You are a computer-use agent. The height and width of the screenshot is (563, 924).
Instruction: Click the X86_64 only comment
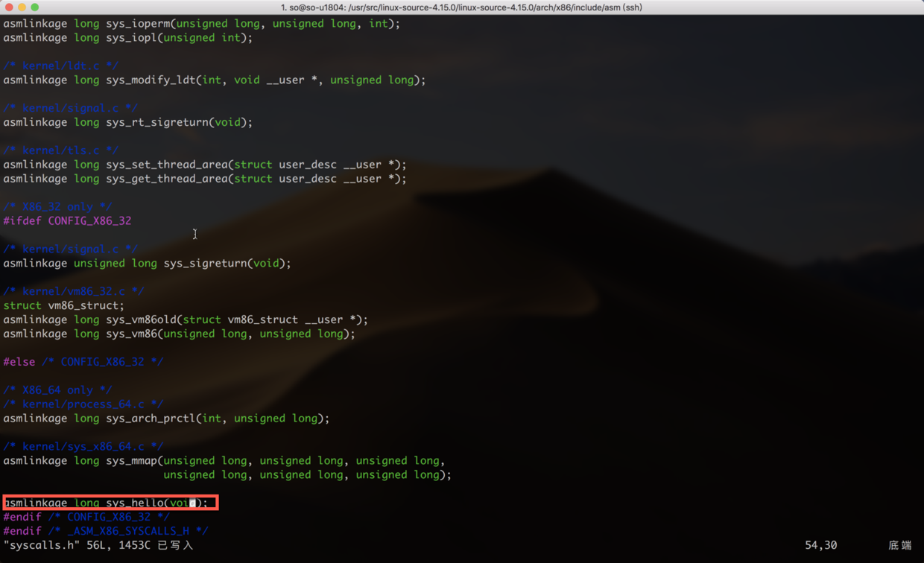57,390
